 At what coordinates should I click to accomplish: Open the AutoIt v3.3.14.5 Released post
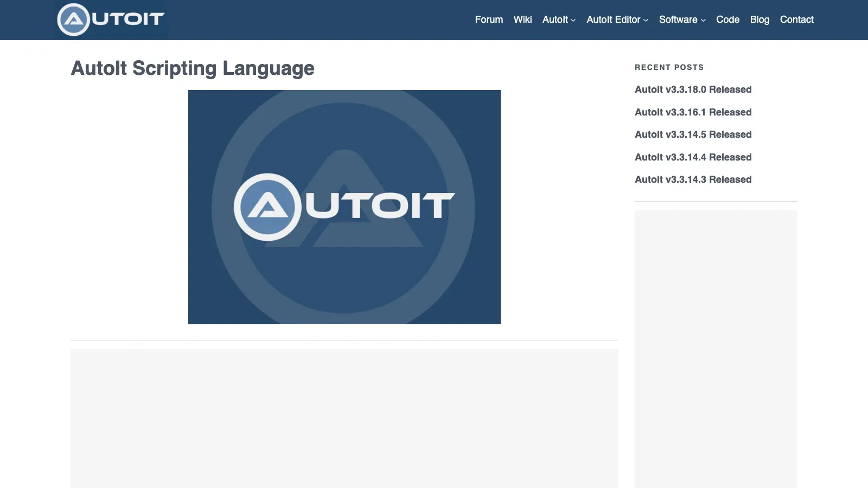(693, 134)
